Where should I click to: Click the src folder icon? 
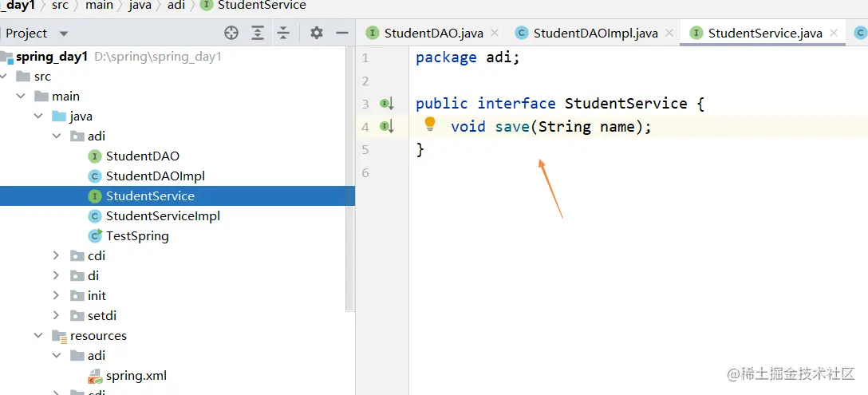[23, 77]
